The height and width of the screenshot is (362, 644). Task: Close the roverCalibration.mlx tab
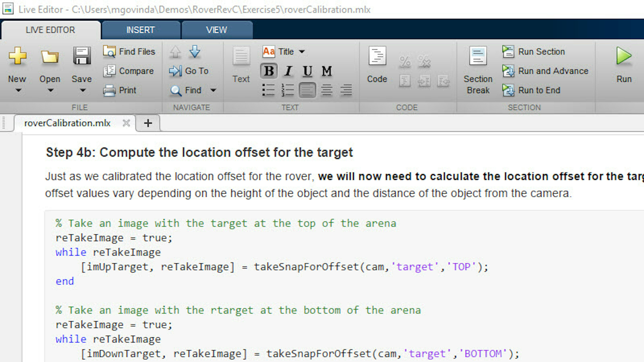[126, 123]
